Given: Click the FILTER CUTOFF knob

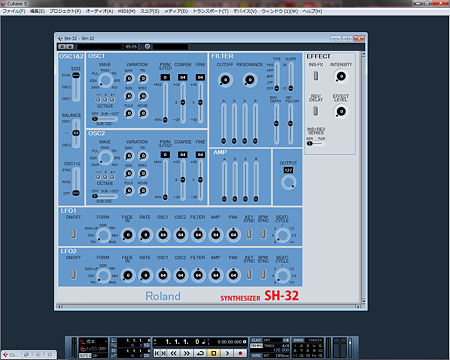Looking at the screenshot, I should pyautogui.click(x=225, y=80).
